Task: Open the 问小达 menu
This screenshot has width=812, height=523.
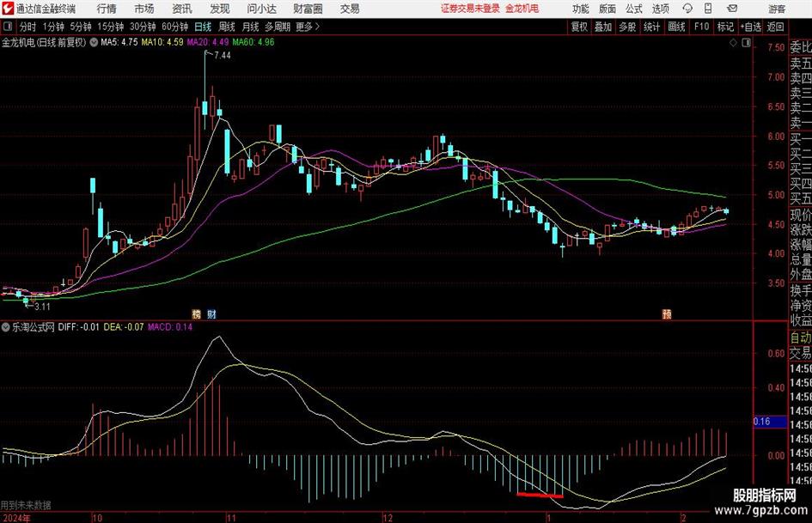Action: coord(261,9)
